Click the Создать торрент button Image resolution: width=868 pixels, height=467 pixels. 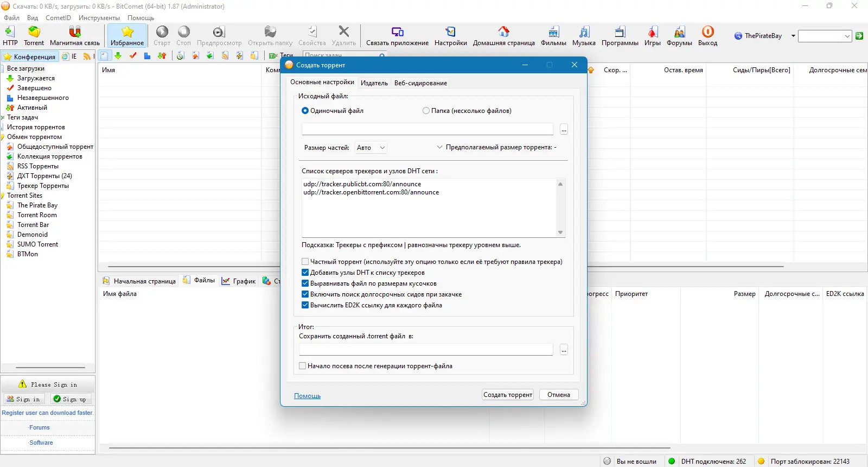coord(508,395)
